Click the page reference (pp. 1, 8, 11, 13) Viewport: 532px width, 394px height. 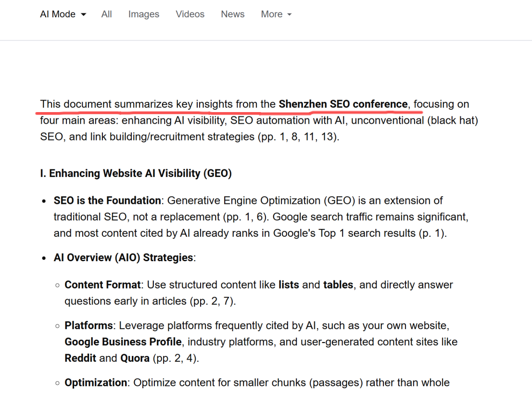point(298,137)
